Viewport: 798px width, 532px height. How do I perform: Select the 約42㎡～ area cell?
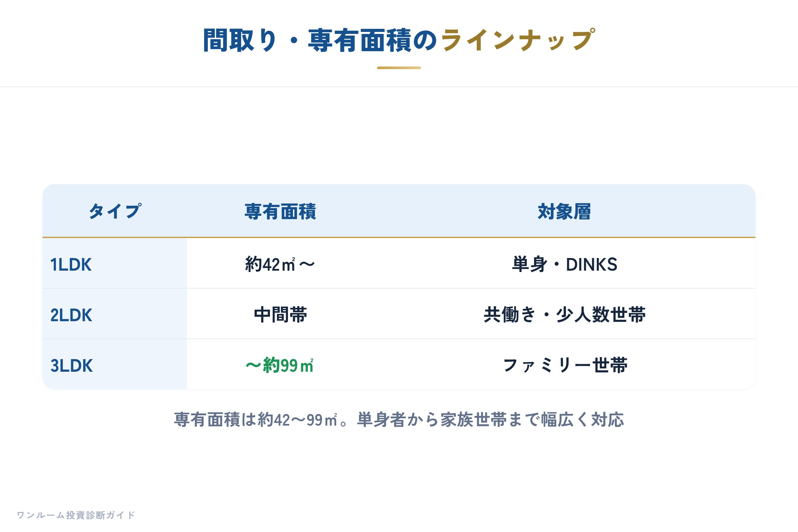click(280, 265)
